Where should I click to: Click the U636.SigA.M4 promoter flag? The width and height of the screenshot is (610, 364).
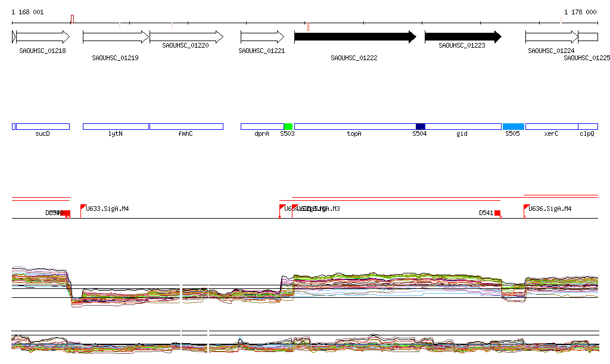(527, 207)
